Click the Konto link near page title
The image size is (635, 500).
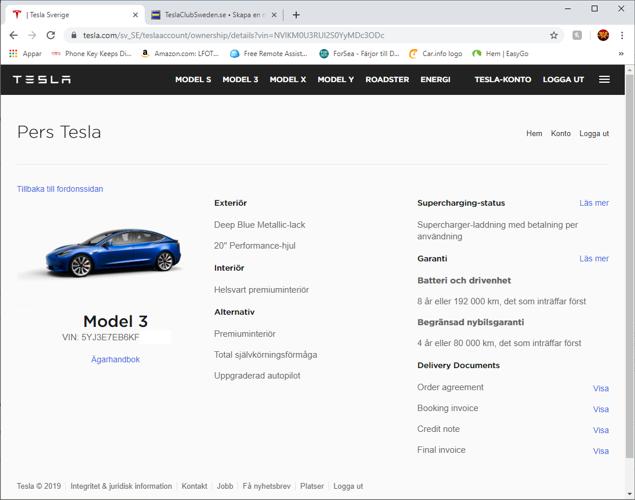pyautogui.click(x=560, y=133)
